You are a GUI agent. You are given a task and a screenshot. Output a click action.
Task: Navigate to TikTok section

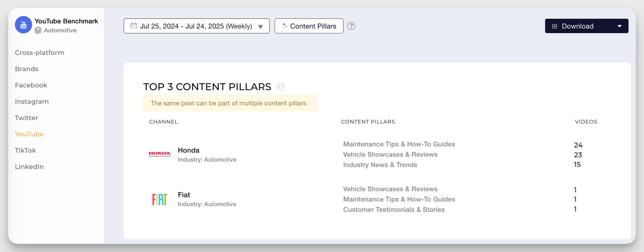click(x=25, y=150)
